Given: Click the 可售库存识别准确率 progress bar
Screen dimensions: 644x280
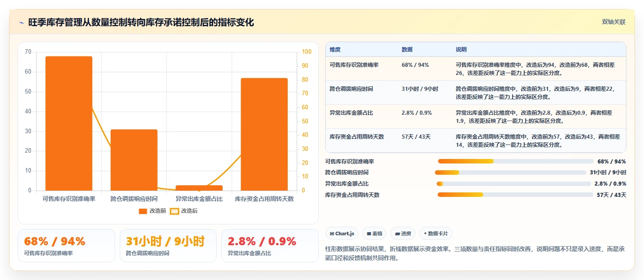Looking at the screenshot, I should 516,161.
